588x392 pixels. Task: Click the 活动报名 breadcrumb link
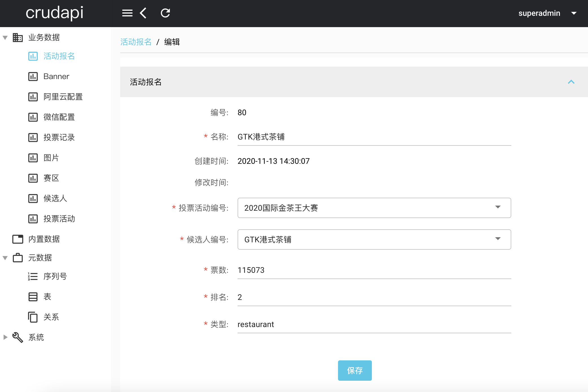pos(136,42)
